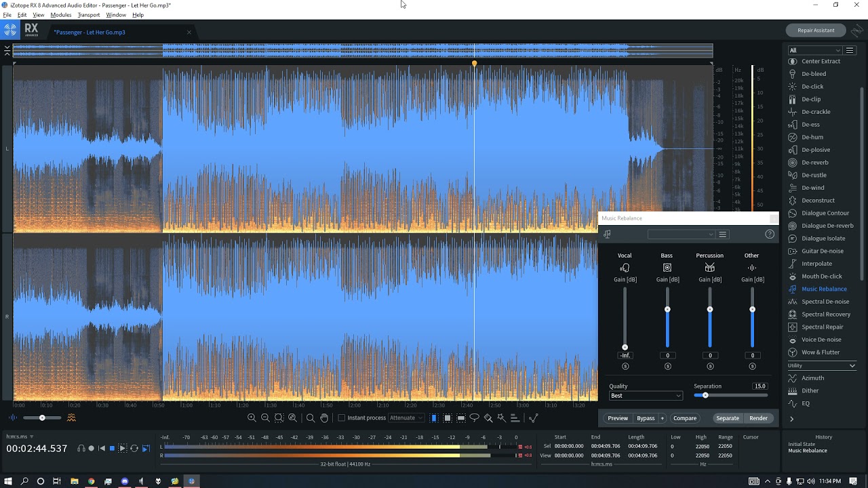
Task: Click the Music Rebalance help icon
Action: pos(770,234)
